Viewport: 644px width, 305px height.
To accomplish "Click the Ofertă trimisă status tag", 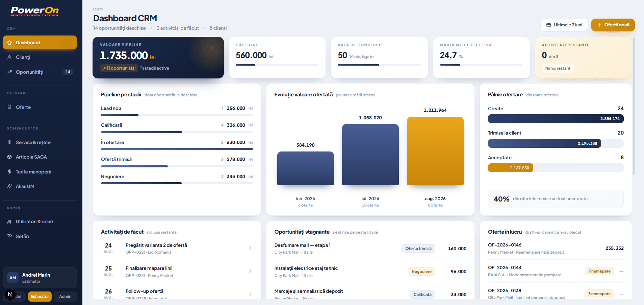I will tap(418, 249).
